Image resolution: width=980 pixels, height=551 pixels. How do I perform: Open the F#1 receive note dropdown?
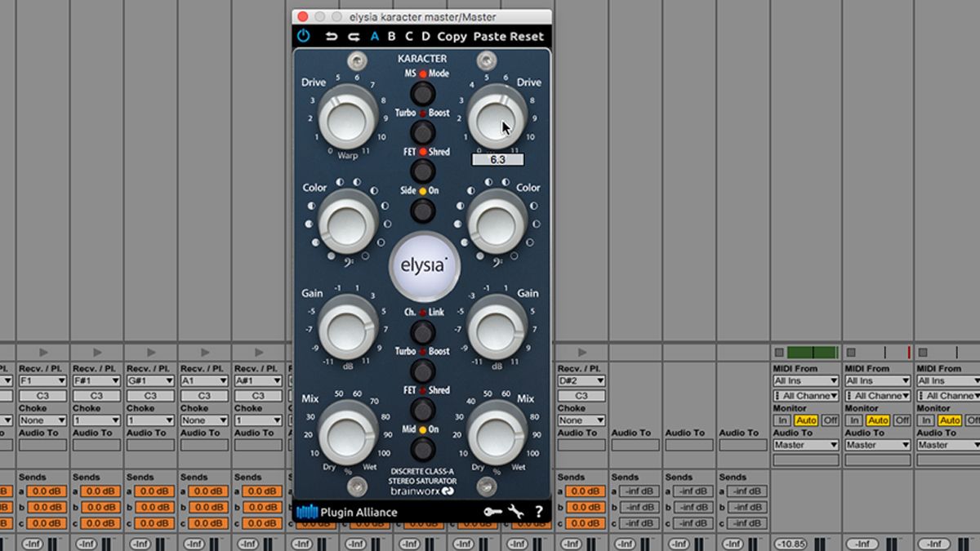pos(96,381)
